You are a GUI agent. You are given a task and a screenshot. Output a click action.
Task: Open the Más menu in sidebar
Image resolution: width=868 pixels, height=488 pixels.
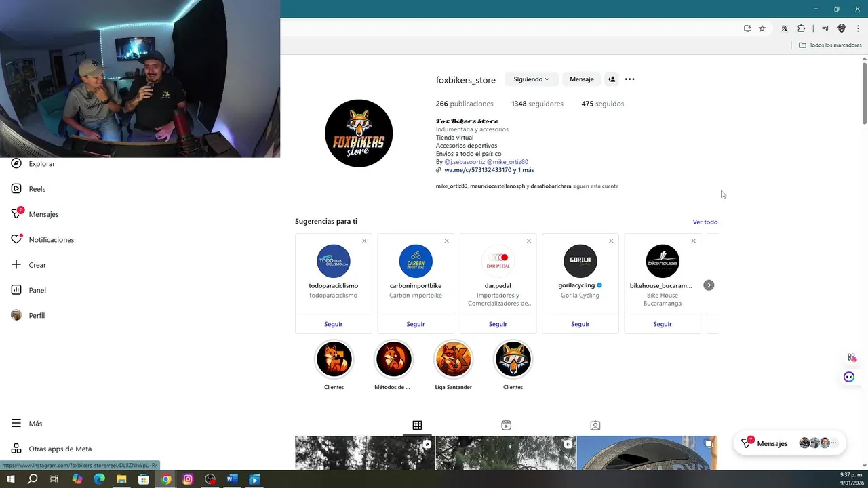pyautogui.click(x=27, y=424)
